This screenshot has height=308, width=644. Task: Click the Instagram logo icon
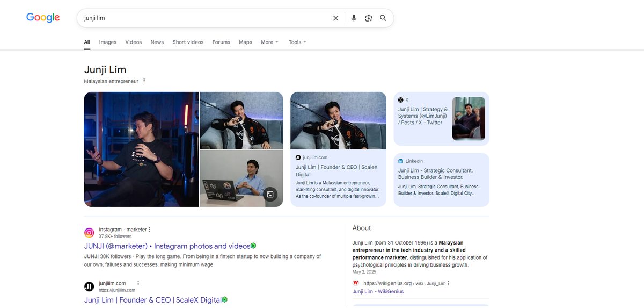[89, 233]
